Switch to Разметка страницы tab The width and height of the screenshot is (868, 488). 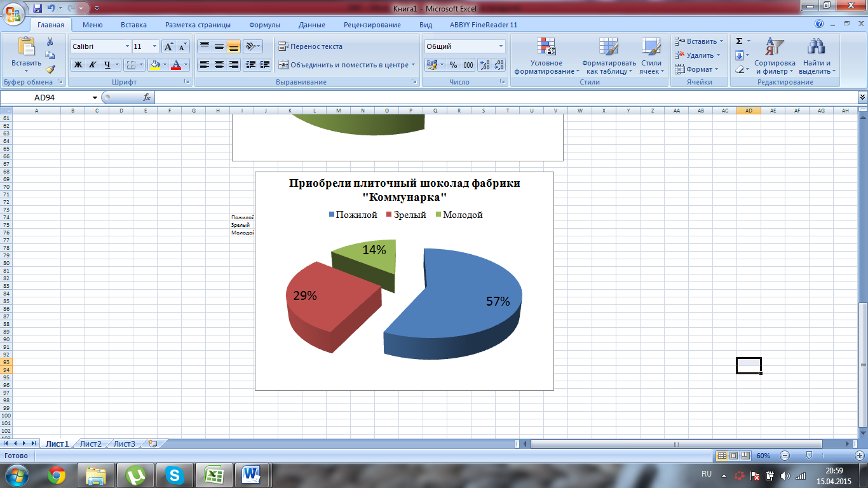coord(198,25)
